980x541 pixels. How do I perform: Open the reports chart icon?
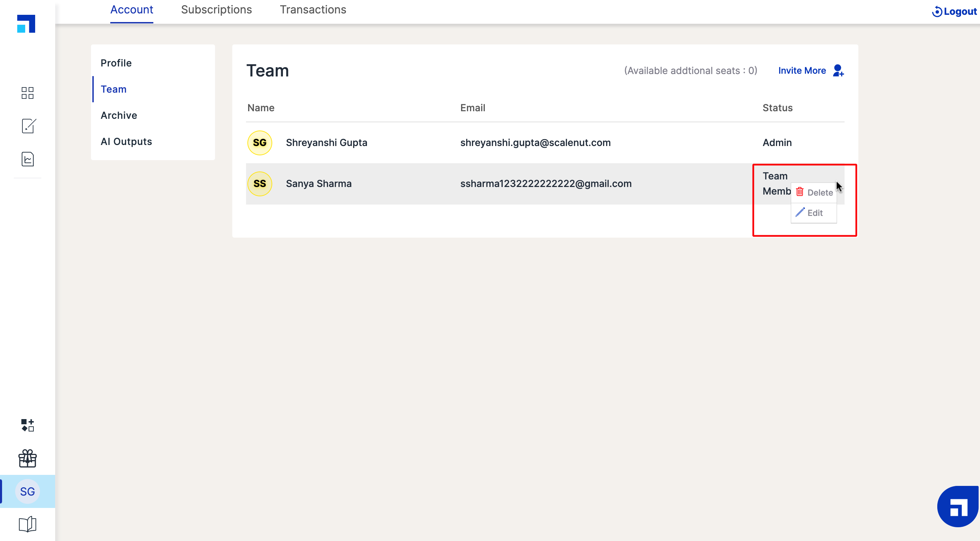[28, 159]
